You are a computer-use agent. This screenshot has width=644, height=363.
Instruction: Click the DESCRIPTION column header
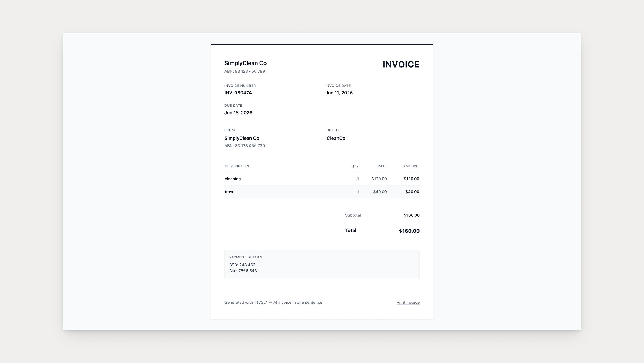[x=237, y=166]
